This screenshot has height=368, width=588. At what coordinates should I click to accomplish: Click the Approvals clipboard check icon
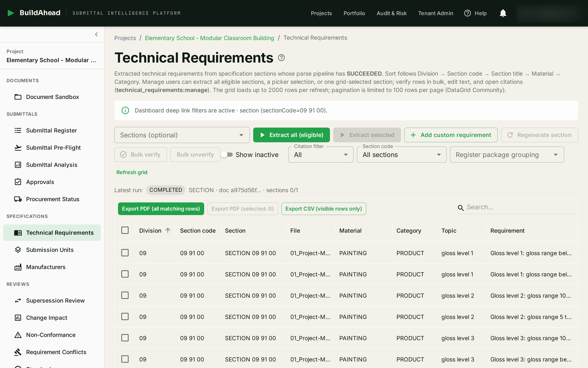click(x=18, y=182)
